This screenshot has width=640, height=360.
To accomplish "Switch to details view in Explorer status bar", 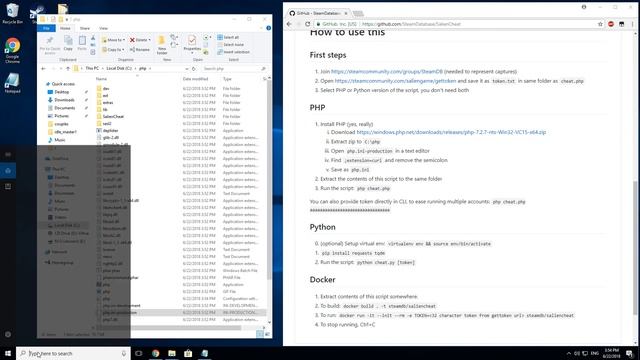I will (x=260, y=334).
